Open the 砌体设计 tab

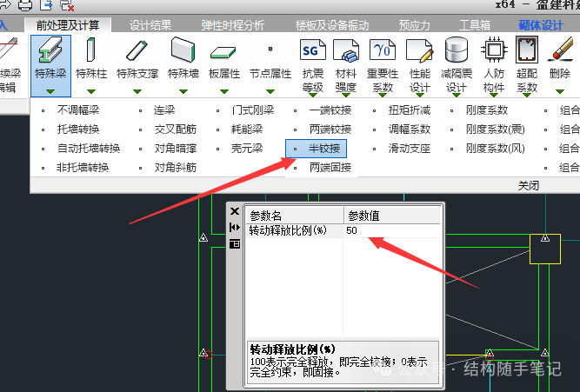541,25
